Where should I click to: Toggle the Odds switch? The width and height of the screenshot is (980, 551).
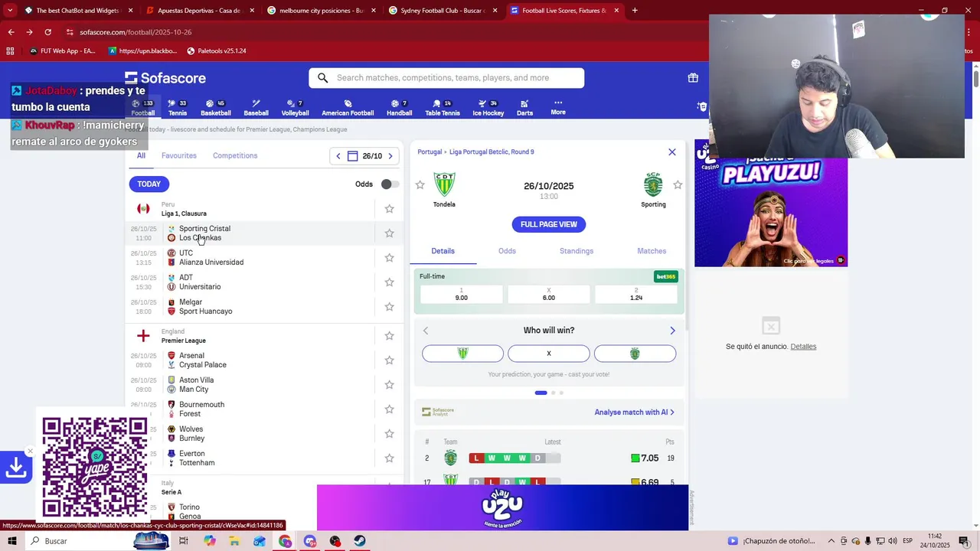click(x=390, y=184)
